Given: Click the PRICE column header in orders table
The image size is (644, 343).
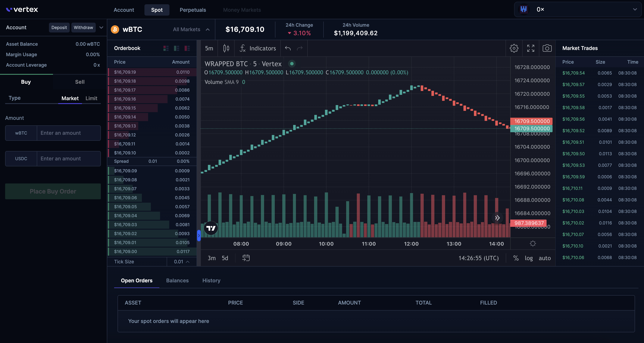Looking at the screenshot, I should 235,303.
